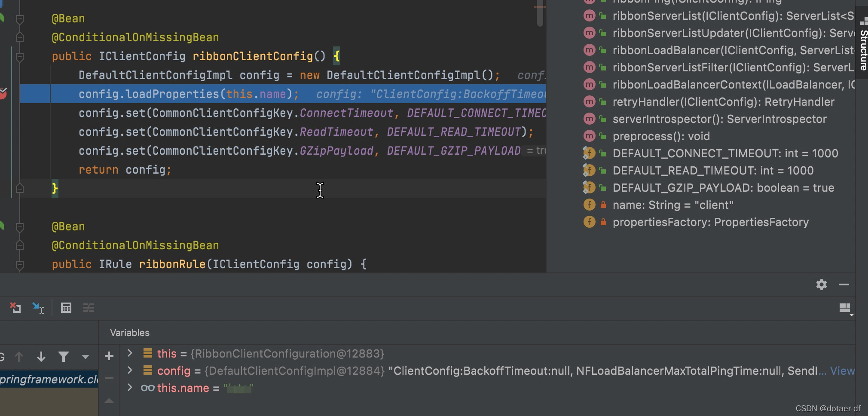
Task: Click the red X remove watch icon
Action: click(x=16, y=307)
